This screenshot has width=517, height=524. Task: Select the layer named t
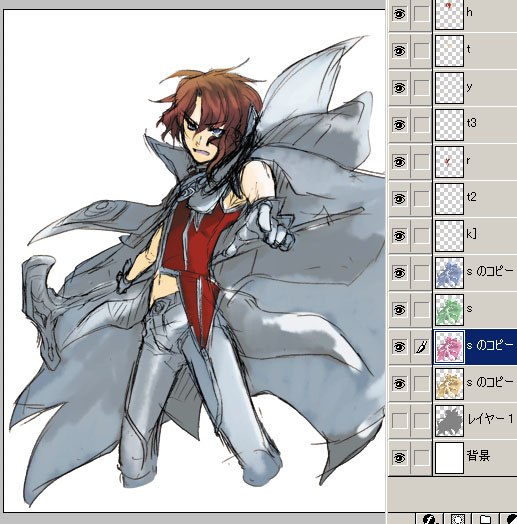[x=469, y=49]
